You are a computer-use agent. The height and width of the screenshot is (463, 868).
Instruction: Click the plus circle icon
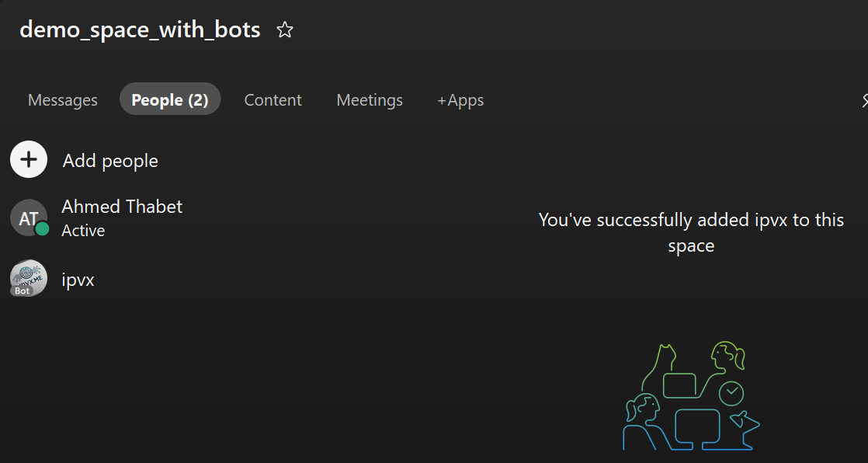point(29,160)
